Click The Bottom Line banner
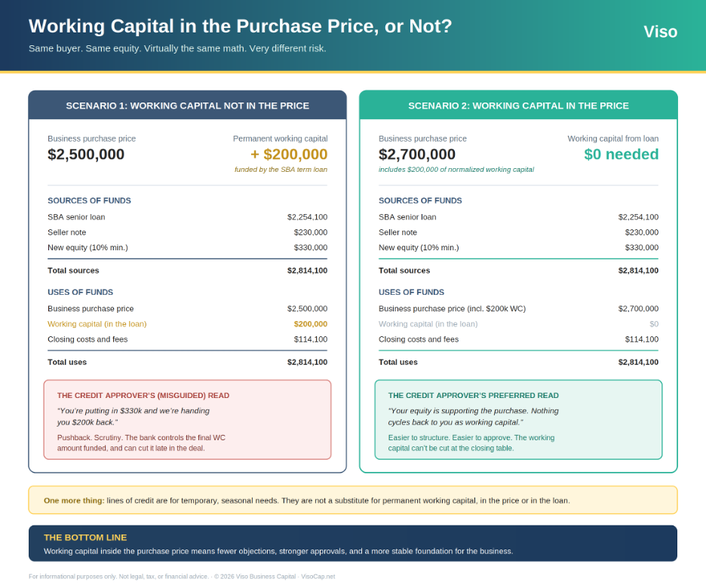Viewport: 706px width, 588px height. tap(352, 543)
